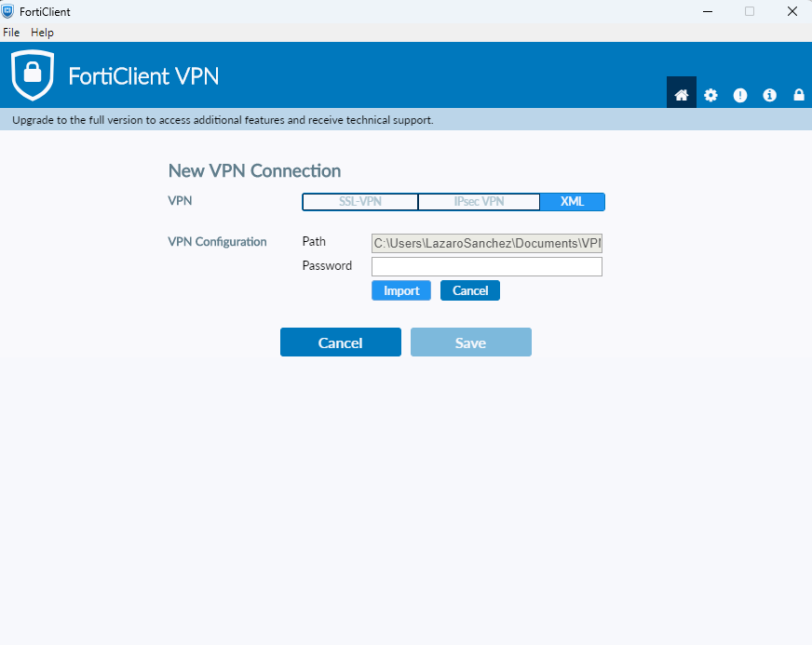This screenshot has width=812, height=645.
Task: Open the File menu
Action: click(x=11, y=32)
